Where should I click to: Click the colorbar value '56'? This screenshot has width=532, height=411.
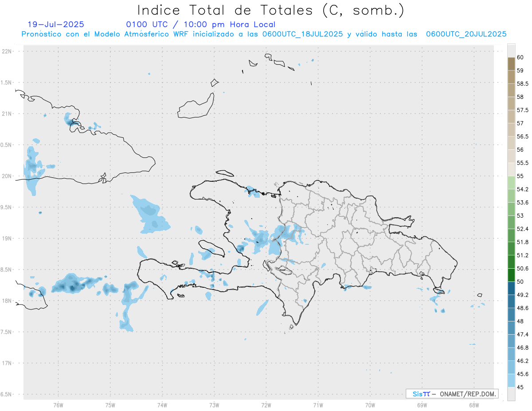[520, 150]
